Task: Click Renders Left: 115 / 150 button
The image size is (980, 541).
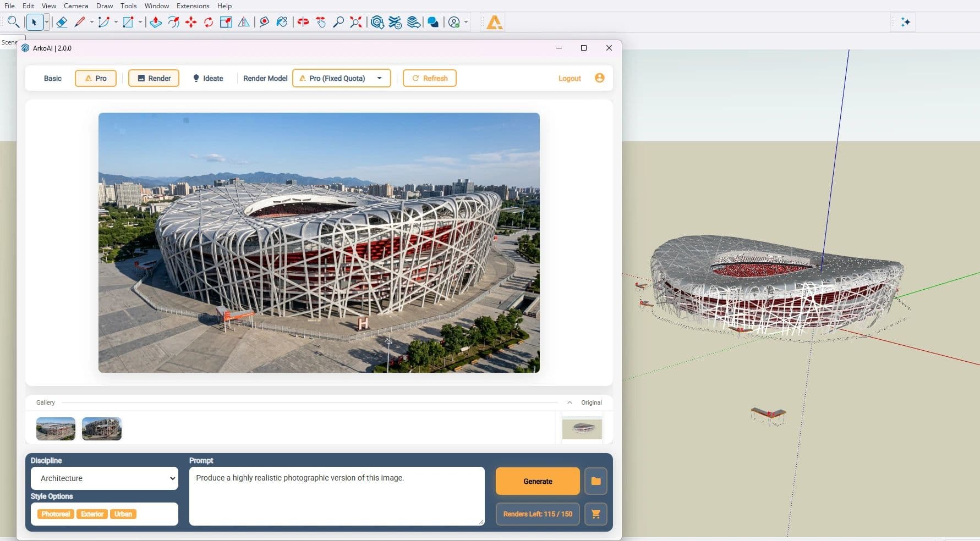Action: point(538,514)
